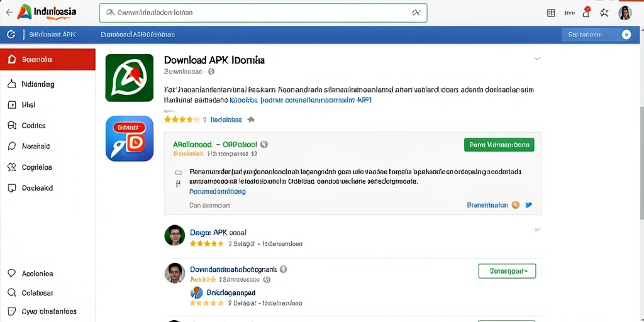The image size is (644, 322).
Task: Expand the chevron right of Download APK IDomiia
Action: coord(537,59)
